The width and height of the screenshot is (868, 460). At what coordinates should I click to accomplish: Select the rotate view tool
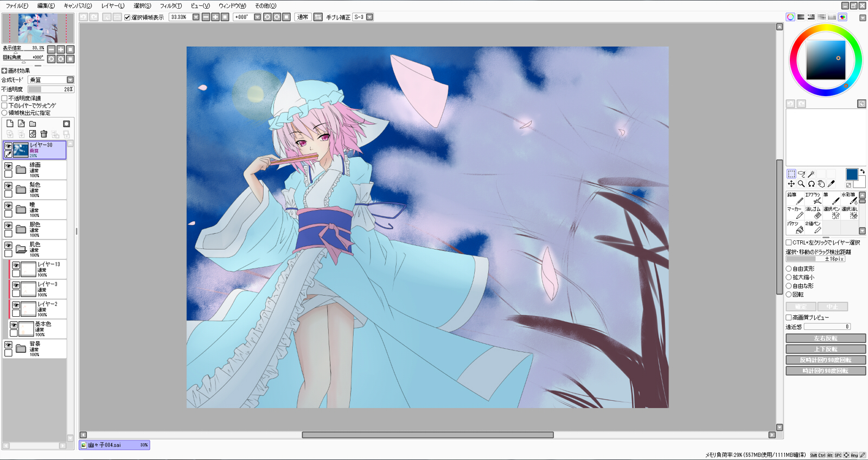pos(811,184)
